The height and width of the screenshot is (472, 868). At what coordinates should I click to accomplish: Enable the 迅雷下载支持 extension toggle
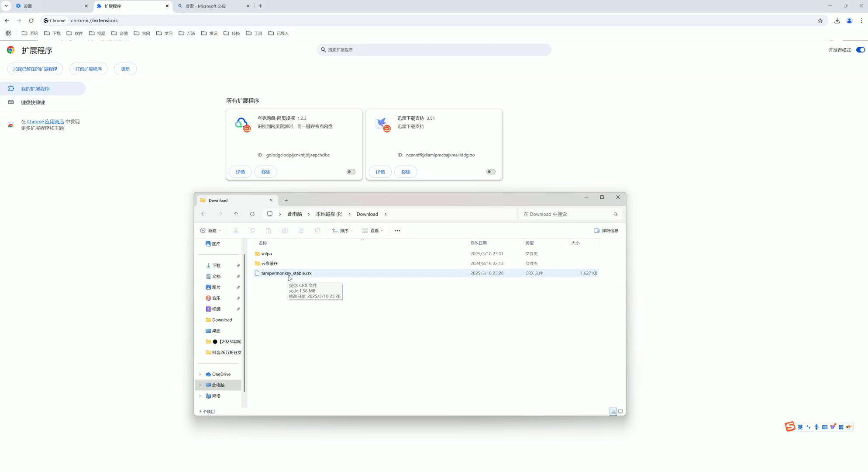pos(491,172)
